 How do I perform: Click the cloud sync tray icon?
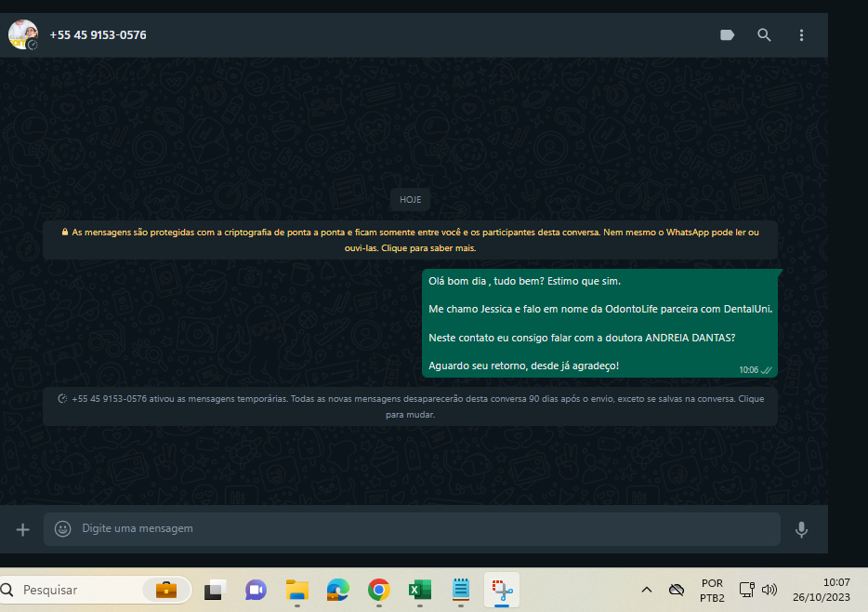[677, 590]
